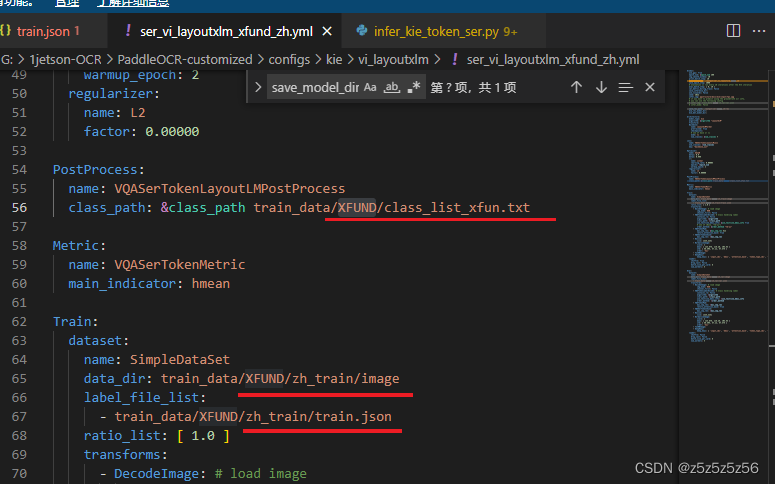Screen dimensions: 775x484
Task: Go to next match arrow
Action: pyautogui.click(x=601, y=88)
